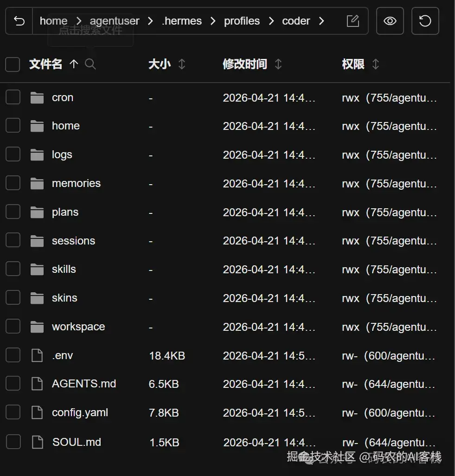Image resolution: width=455 pixels, height=476 pixels.
Task: Open the SOUL.md file
Action: pos(77,442)
